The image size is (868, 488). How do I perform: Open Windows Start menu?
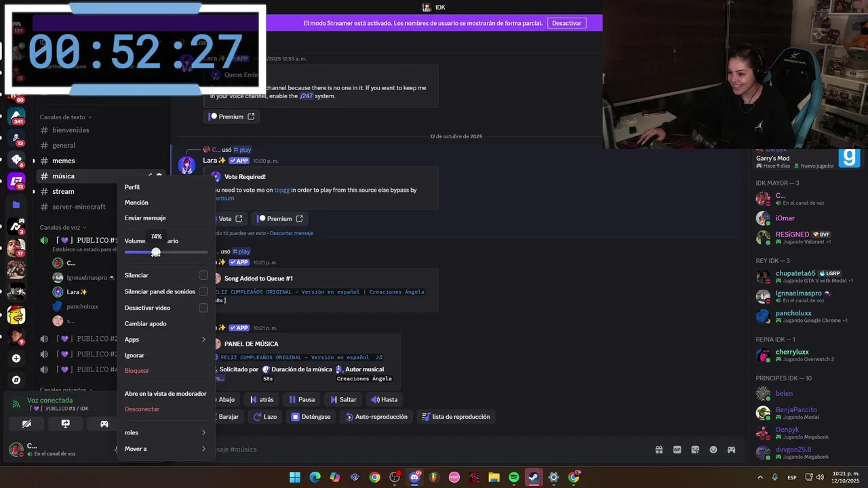(x=295, y=477)
